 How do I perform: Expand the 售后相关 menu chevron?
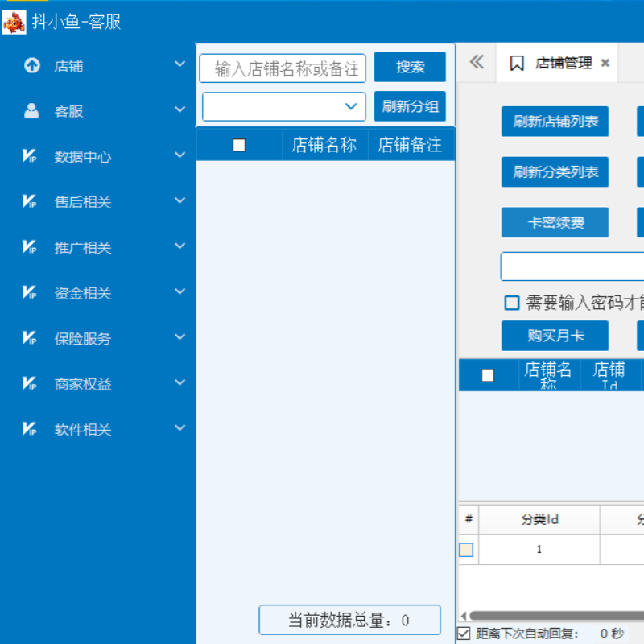pyautogui.click(x=180, y=200)
